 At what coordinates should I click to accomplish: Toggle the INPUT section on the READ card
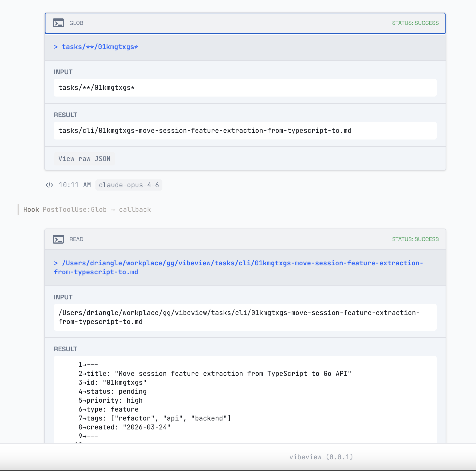pos(63,297)
